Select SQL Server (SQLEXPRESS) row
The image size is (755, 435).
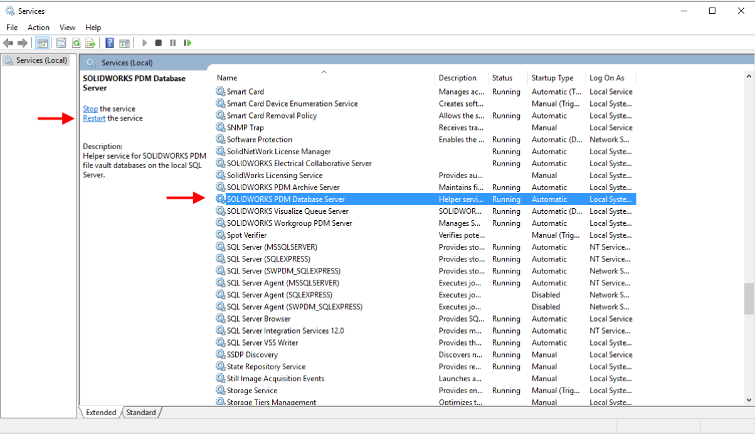click(x=425, y=259)
